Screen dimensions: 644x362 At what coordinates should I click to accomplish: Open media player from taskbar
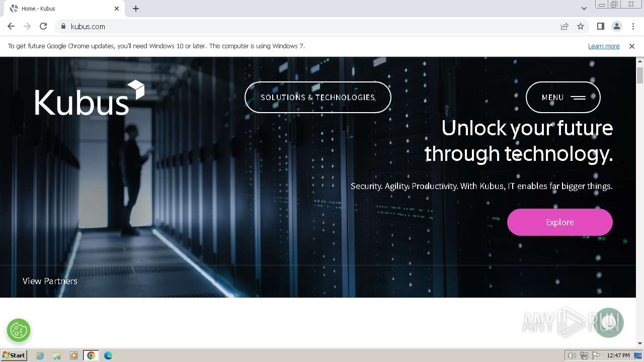click(x=74, y=355)
